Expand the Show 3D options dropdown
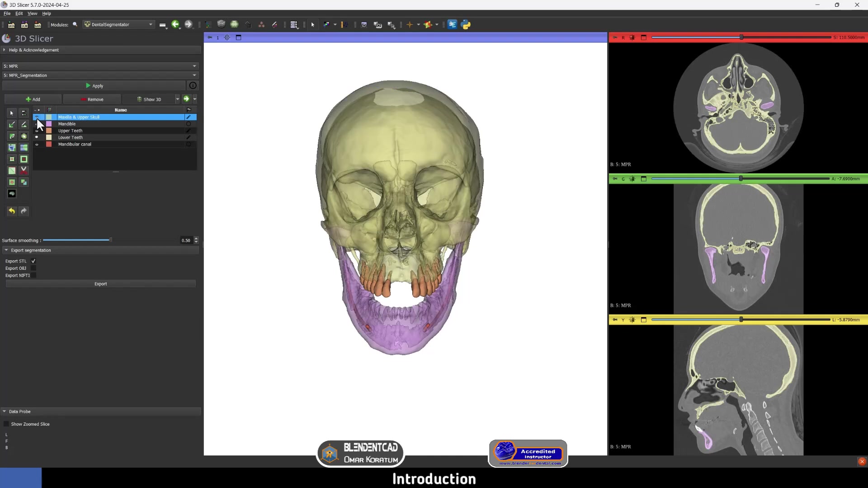This screenshot has height=488, width=868. (178, 99)
